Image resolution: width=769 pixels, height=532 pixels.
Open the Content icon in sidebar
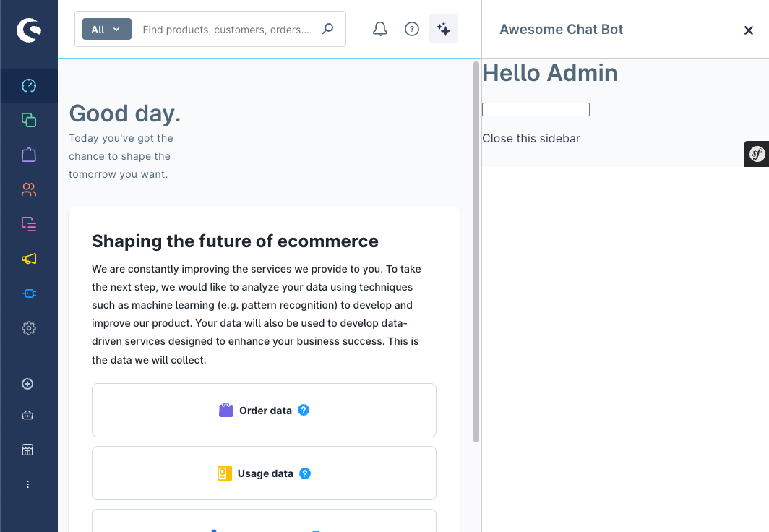29,224
